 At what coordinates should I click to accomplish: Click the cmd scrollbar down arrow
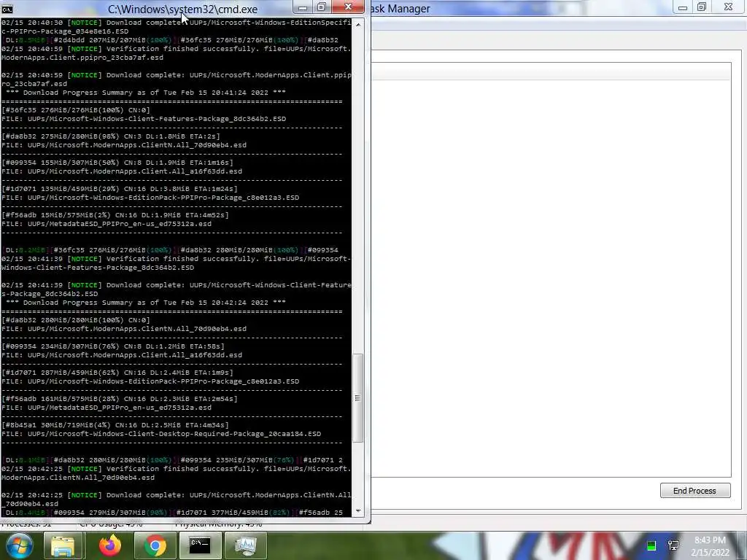pyautogui.click(x=358, y=511)
